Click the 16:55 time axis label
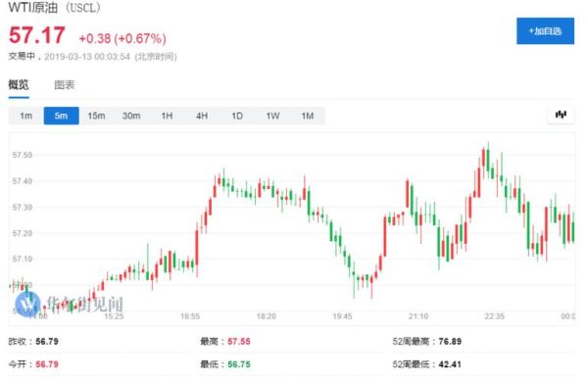 pyautogui.click(x=190, y=316)
